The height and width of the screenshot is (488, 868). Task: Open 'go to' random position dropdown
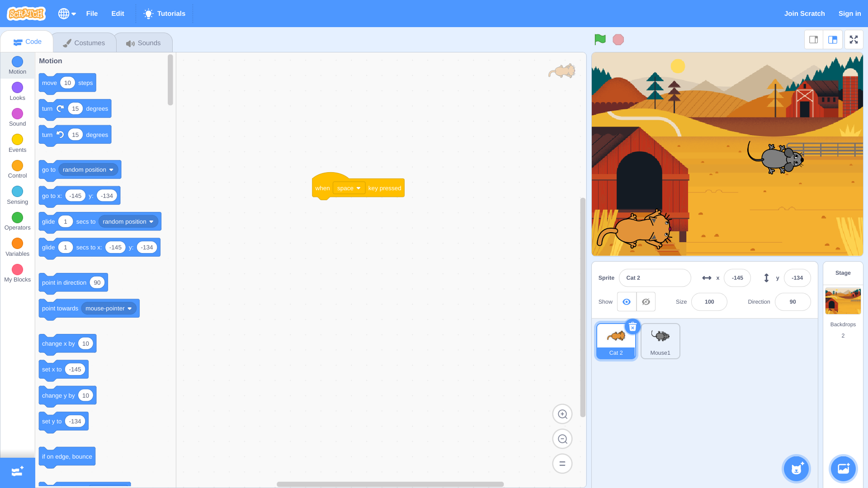tap(88, 170)
